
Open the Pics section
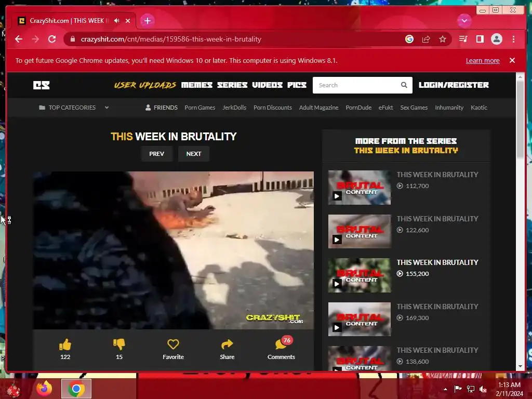[x=297, y=85]
